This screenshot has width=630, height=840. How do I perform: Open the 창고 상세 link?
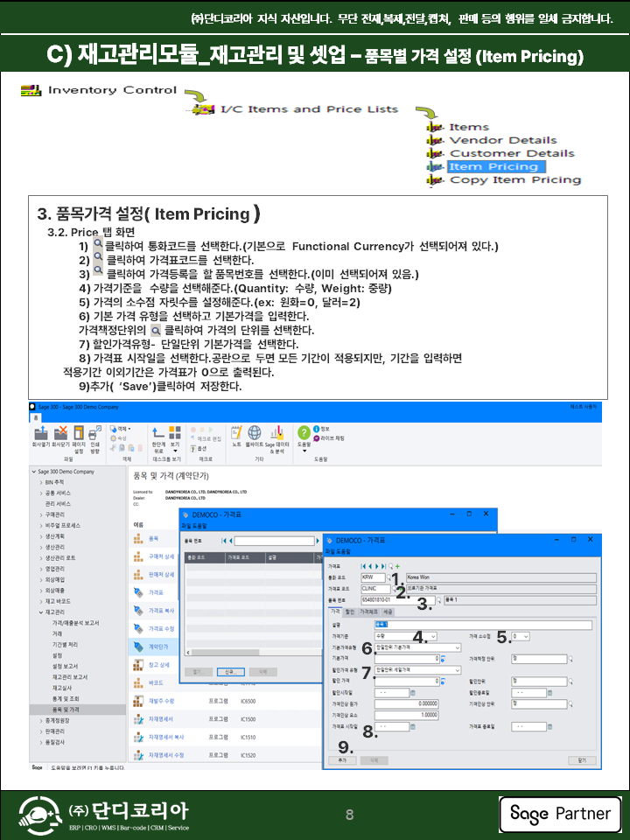[158, 665]
